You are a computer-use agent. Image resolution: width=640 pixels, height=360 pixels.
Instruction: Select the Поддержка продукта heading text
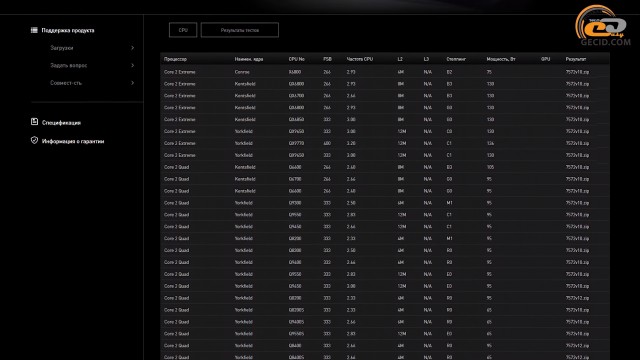click(68, 30)
